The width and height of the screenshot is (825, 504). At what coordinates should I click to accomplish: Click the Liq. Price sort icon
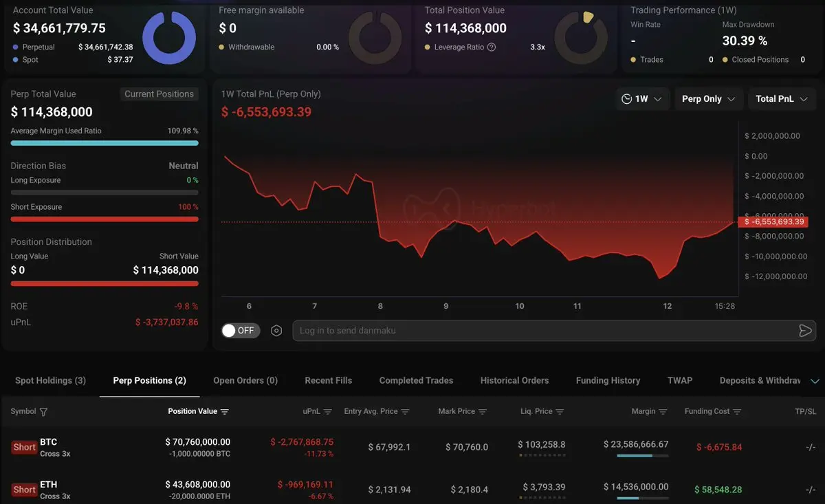point(560,412)
